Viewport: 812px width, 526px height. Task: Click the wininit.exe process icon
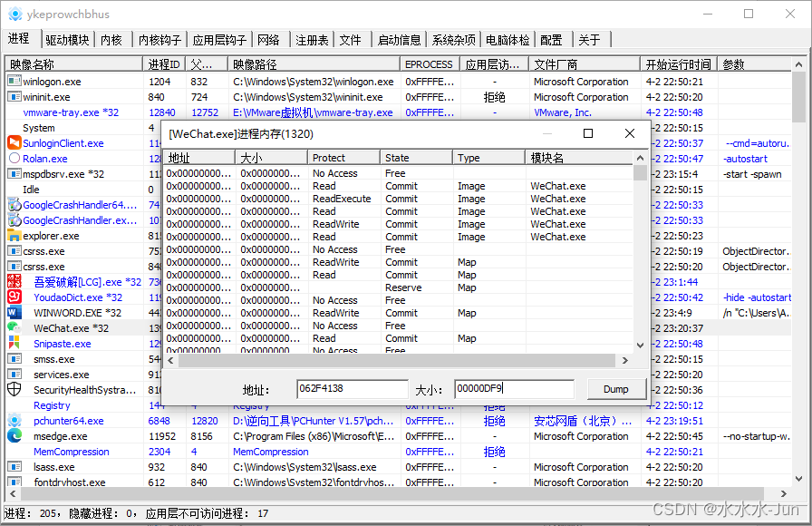14,97
